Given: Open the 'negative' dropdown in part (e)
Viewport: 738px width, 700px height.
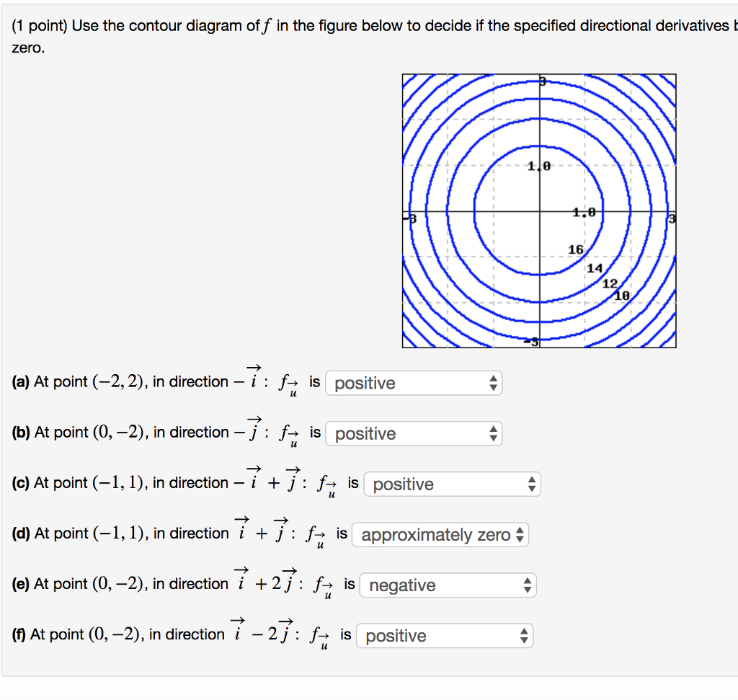Looking at the screenshot, I should click(x=448, y=585).
